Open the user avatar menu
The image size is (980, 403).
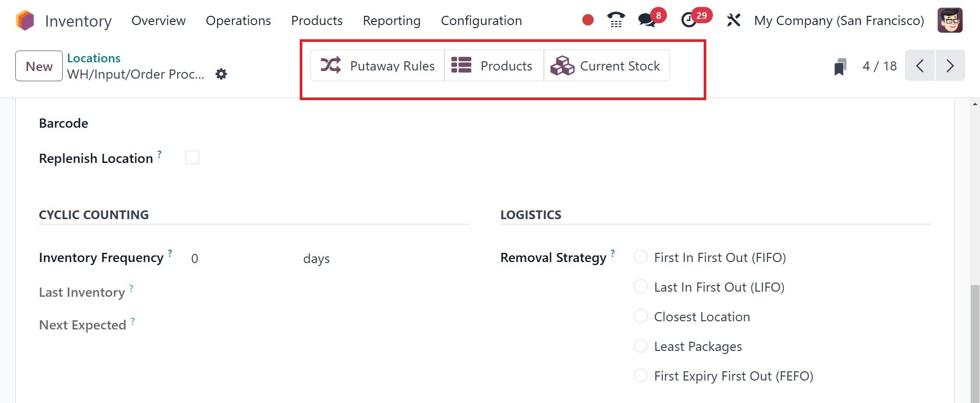pyautogui.click(x=950, y=20)
